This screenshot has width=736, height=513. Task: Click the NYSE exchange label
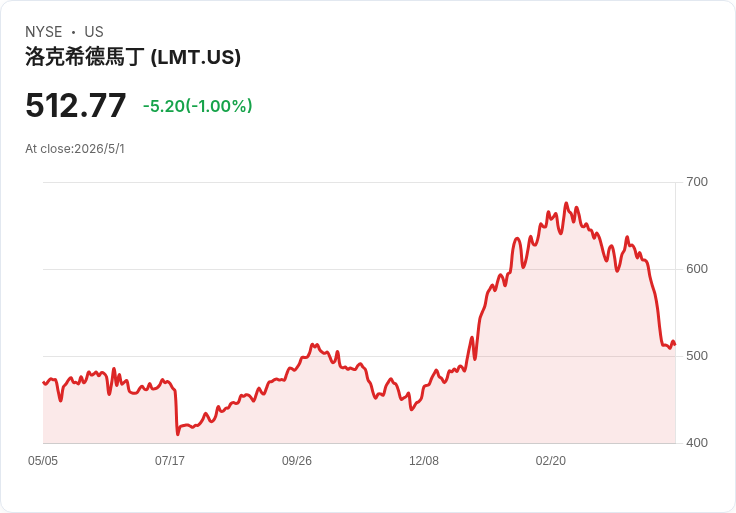[x=44, y=32]
